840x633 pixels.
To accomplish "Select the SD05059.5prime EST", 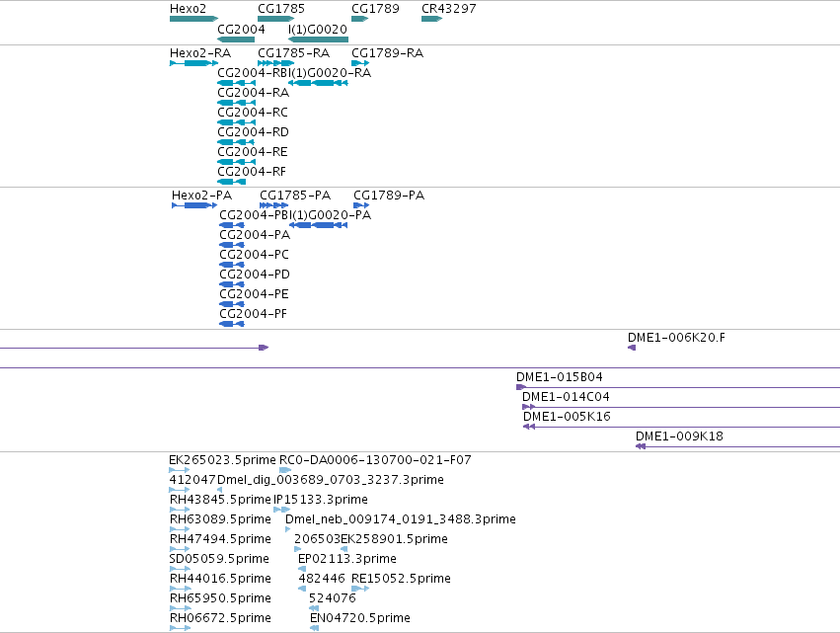I will 180,569.
